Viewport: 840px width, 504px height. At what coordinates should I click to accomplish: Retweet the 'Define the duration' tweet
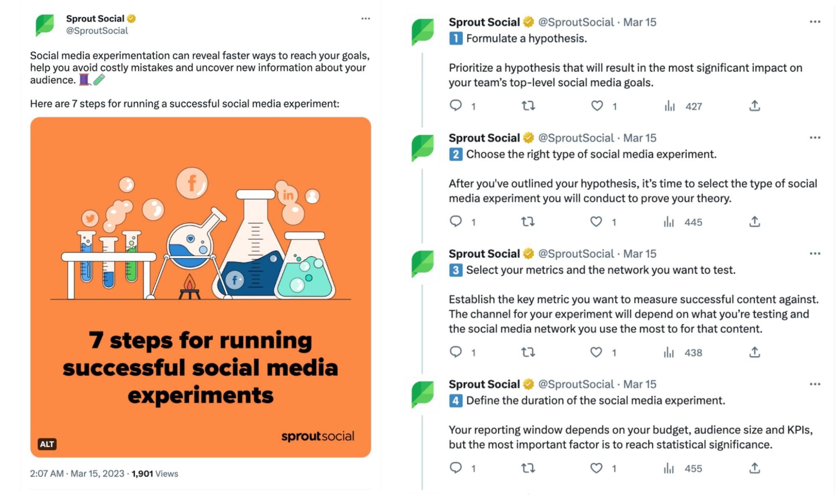tap(528, 468)
